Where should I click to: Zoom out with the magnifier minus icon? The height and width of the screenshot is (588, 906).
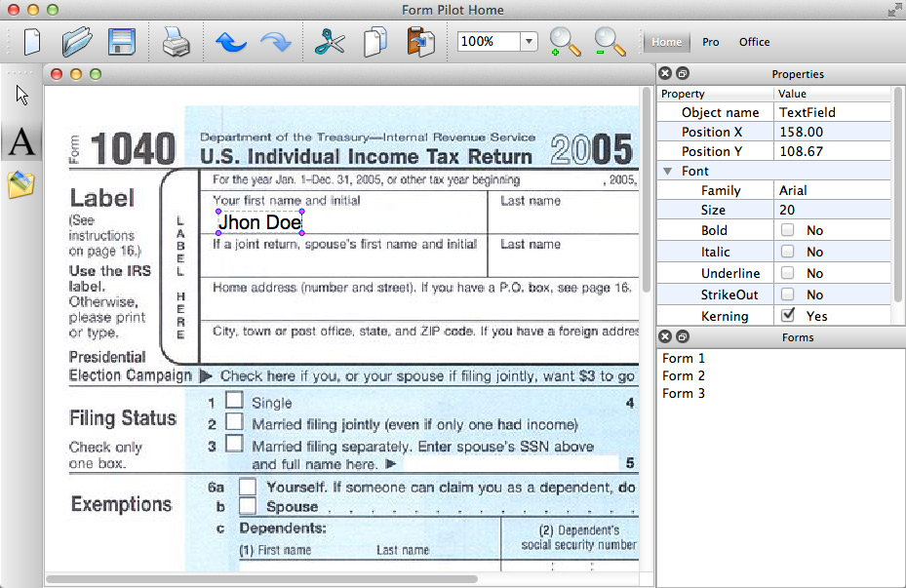610,42
